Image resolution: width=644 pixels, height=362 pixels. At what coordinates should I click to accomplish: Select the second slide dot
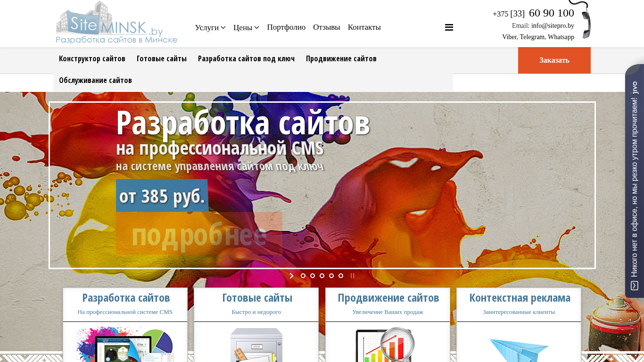pos(313,276)
